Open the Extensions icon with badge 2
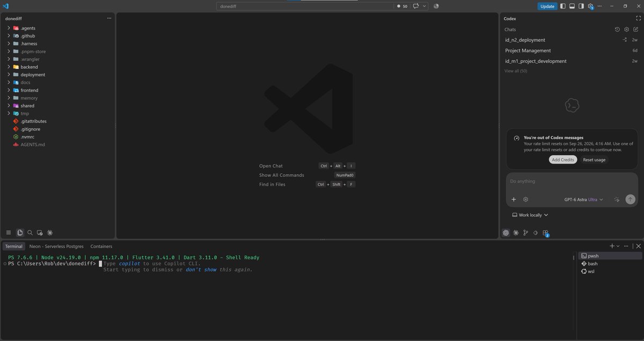 pyautogui.click(x=545, y=233)
